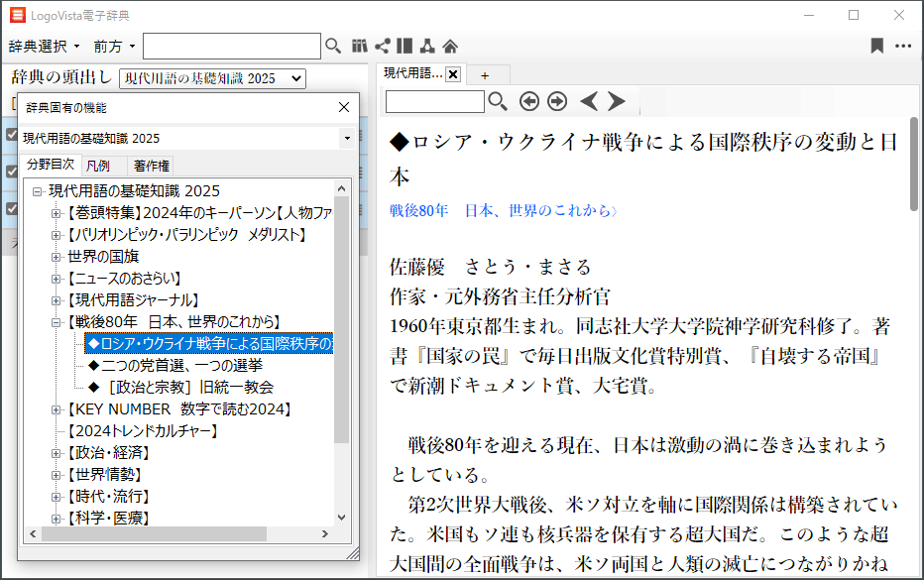
Task: Go back with circled left arrow
Action: (x=529, y=101)
